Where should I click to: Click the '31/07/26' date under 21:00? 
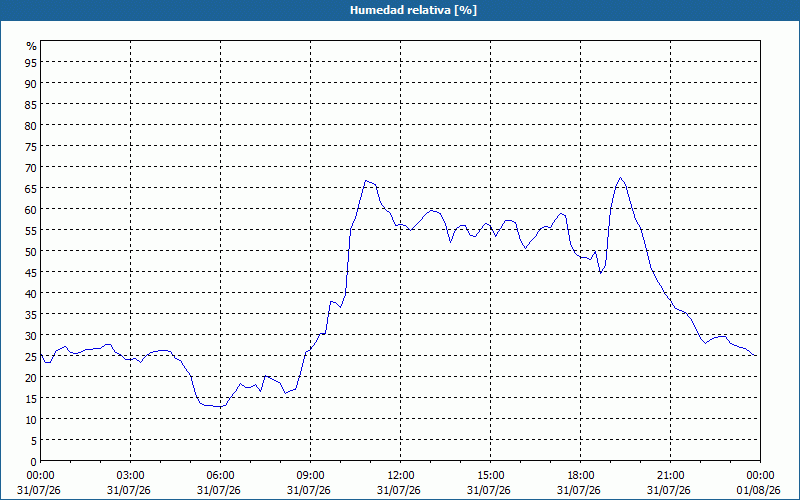click(x=669, y=490)
